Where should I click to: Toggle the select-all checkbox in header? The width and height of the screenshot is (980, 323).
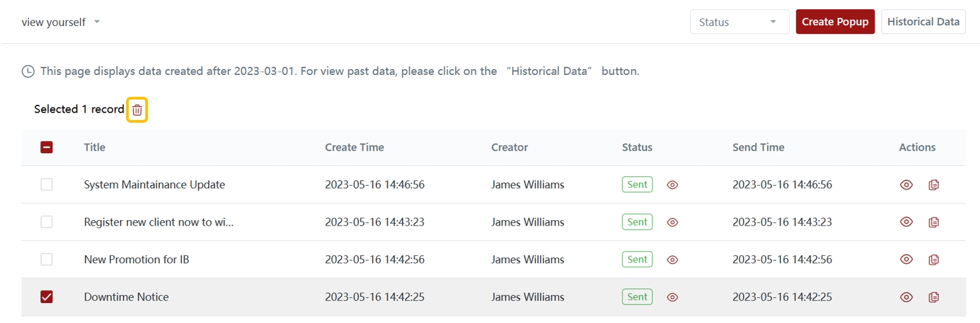(46, 147)
